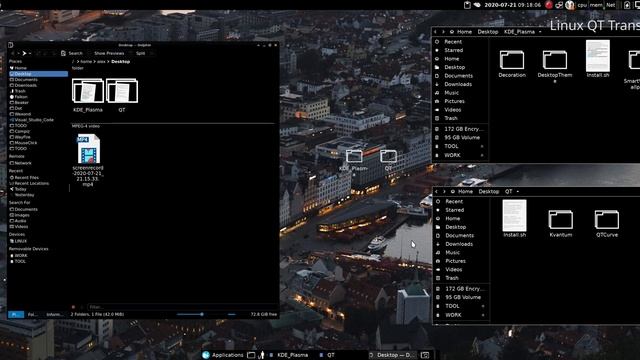
Task: Switch to the Folders tab at Dolphin bottom
Action: (32, 314)
